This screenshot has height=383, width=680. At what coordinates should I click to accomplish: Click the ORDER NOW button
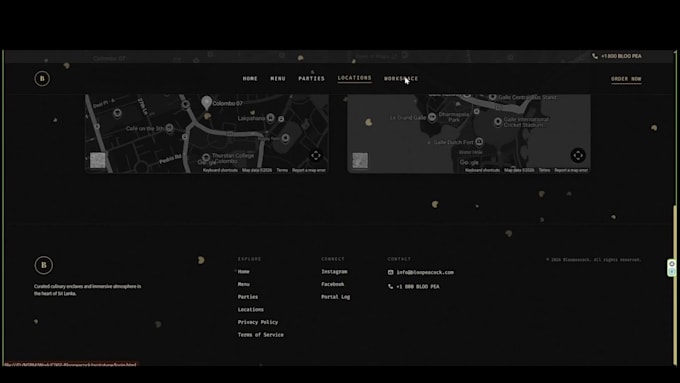tap(626, 79)
